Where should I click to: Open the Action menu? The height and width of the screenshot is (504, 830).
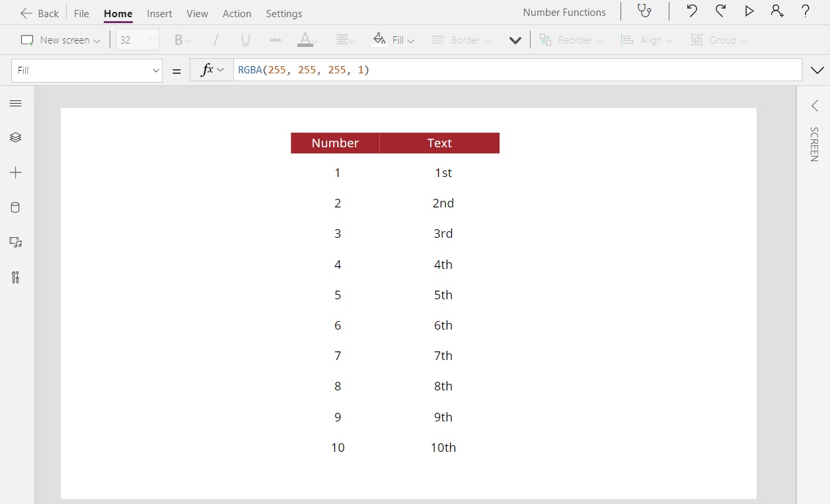point(237,13)
